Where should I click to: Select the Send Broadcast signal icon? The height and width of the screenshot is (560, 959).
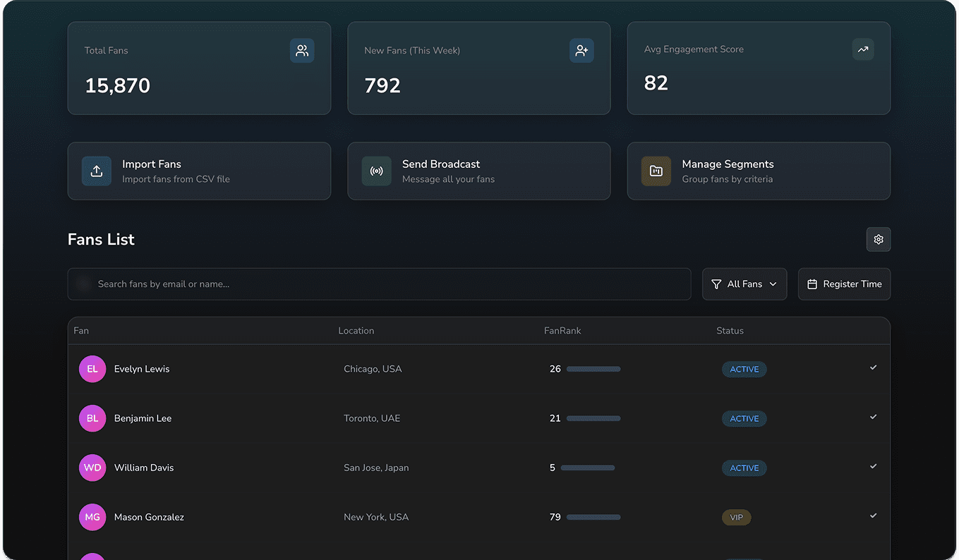(x=376, y=171)
